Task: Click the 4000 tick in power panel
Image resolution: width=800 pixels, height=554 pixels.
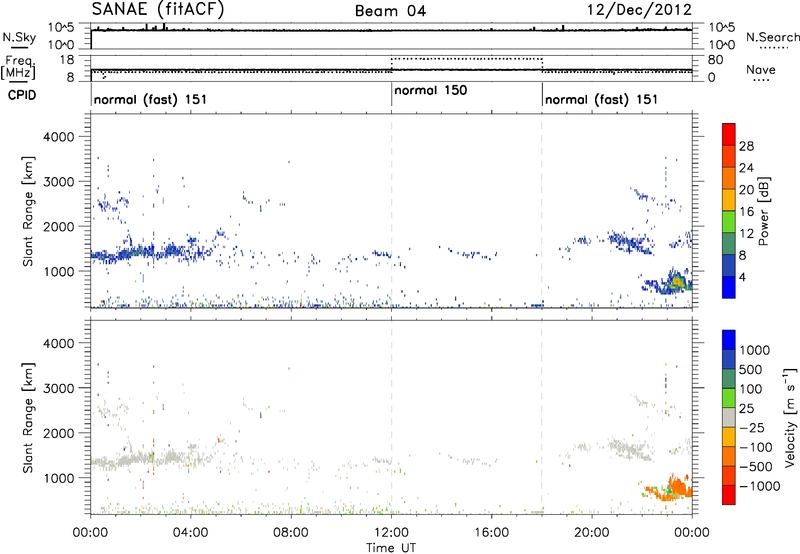Action: [58, 137]
